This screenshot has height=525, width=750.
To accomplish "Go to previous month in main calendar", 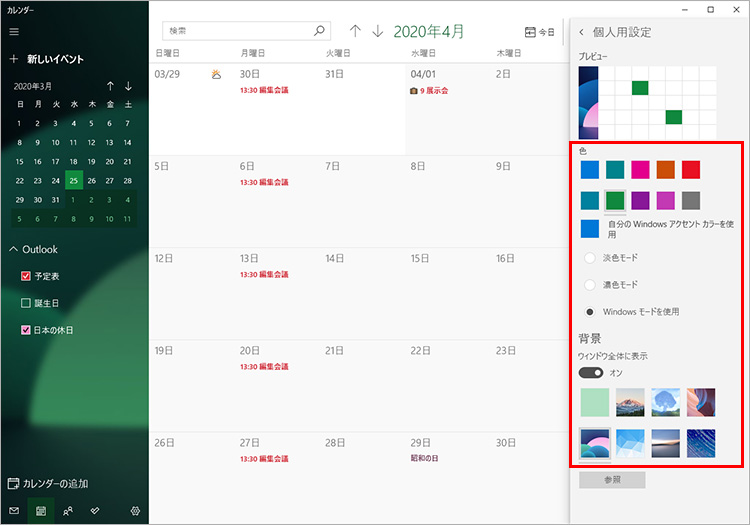I will 355,32.
